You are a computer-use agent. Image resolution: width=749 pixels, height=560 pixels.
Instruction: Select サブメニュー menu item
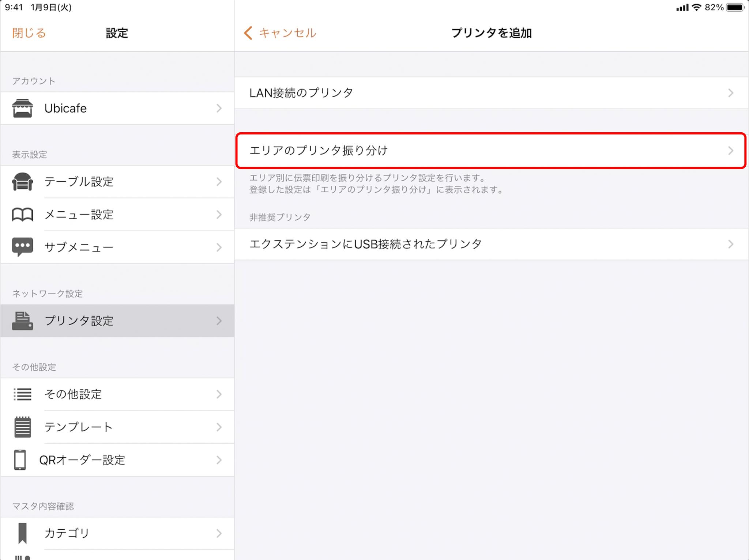click(117, 247)
